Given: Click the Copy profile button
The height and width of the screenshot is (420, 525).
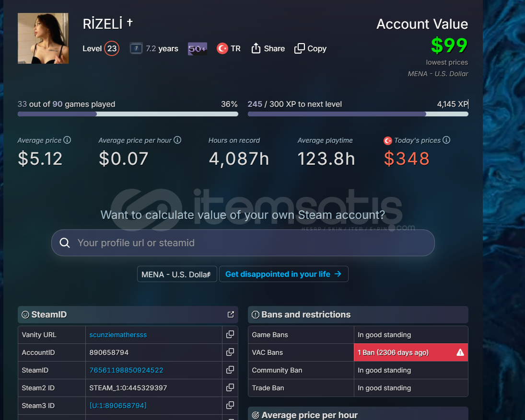Looking at the screenshot, I should coord(310,48).
